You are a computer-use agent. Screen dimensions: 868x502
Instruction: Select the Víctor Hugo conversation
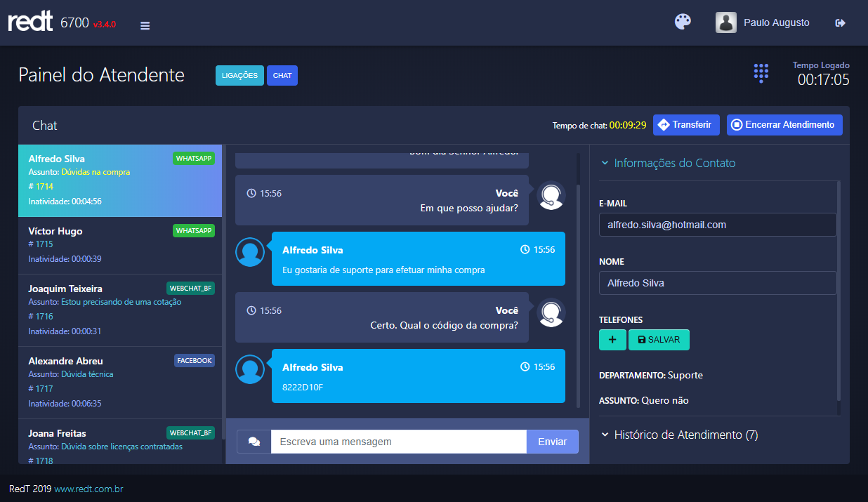[119, 244]
